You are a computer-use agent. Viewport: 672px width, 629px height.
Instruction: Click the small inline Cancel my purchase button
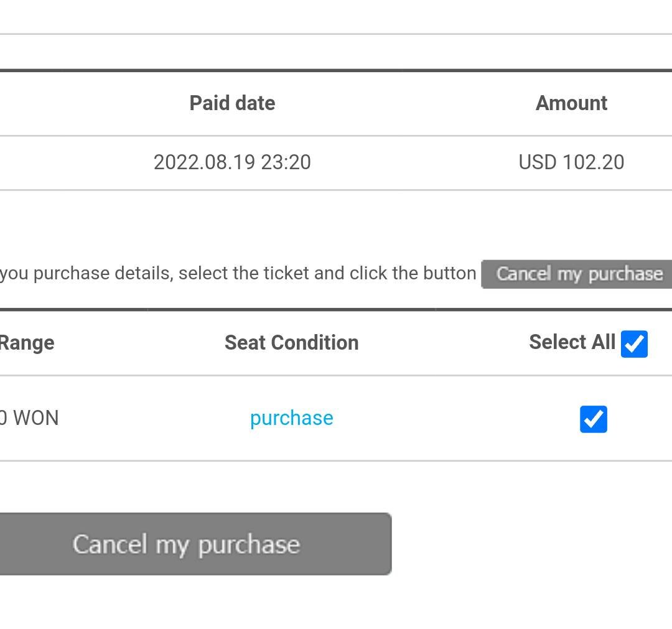[x=579, y=274]
